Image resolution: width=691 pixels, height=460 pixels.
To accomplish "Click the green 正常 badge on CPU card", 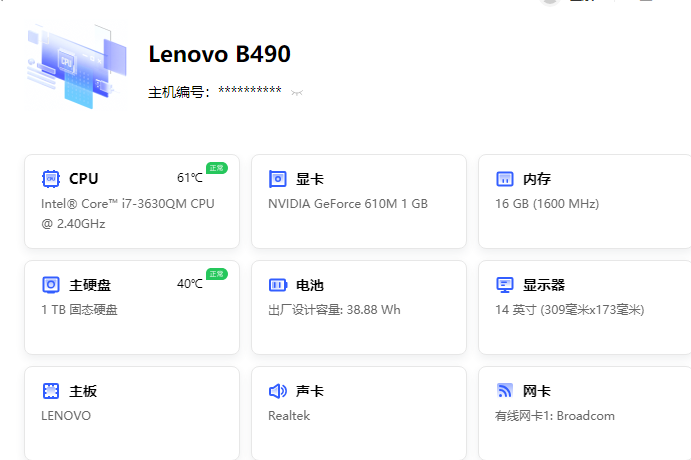I will [216, 168].
